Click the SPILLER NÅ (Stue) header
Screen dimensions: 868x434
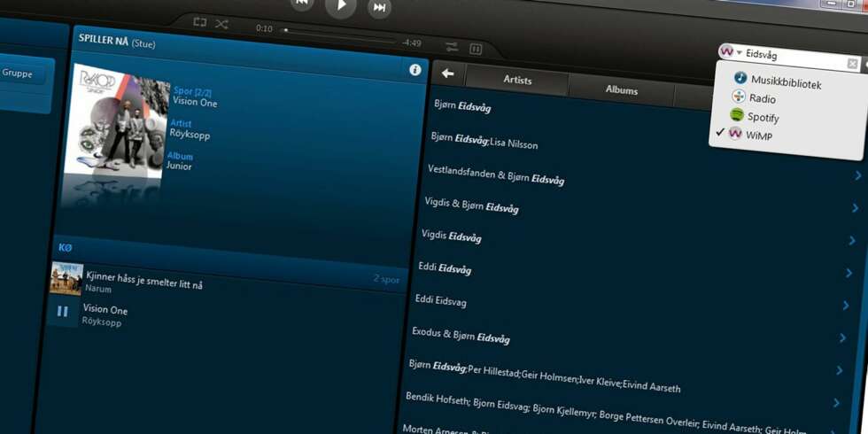(117, 41)
